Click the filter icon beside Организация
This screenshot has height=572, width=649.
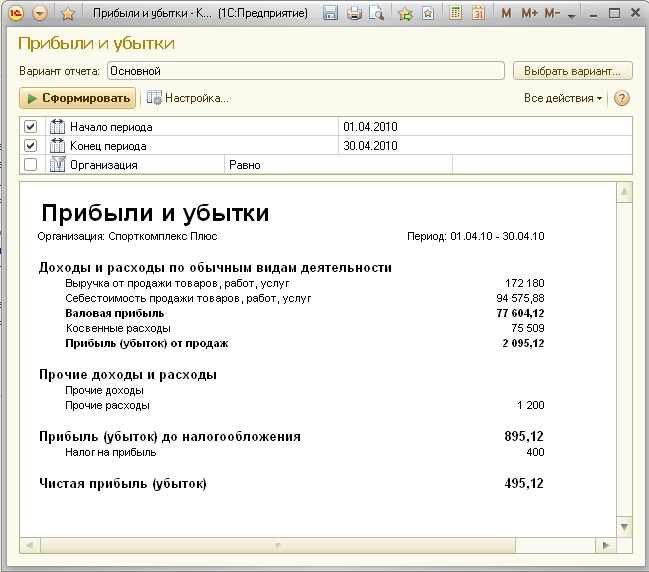tap(57, 164)
